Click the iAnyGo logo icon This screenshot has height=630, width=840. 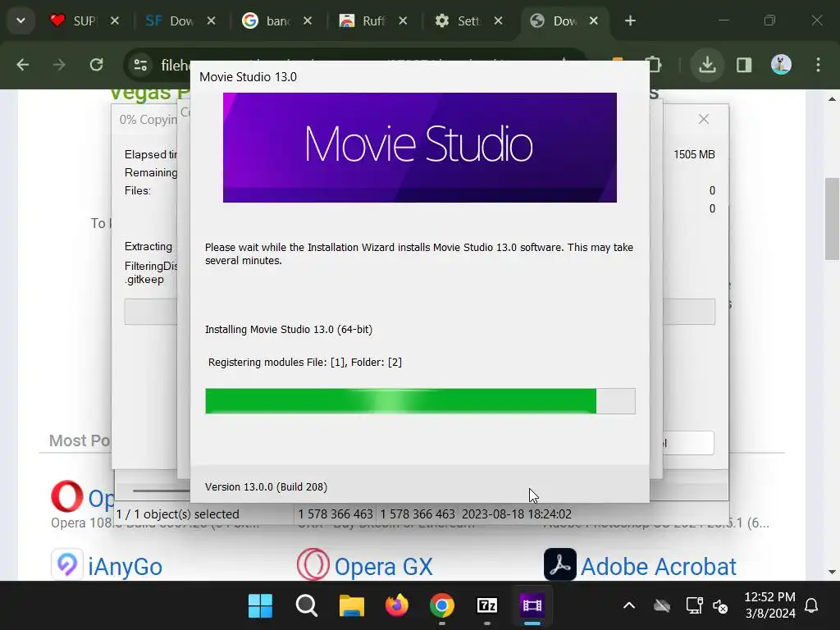(x=67, y=564)
